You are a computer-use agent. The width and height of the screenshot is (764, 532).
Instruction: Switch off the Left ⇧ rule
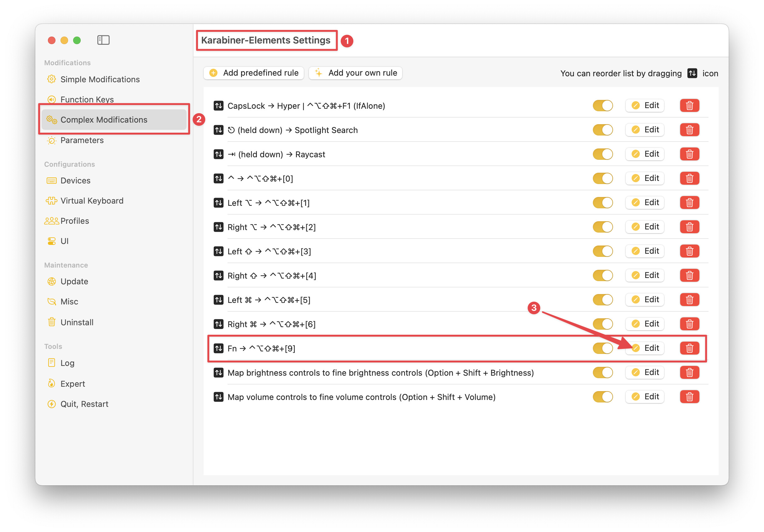point(602,251)
